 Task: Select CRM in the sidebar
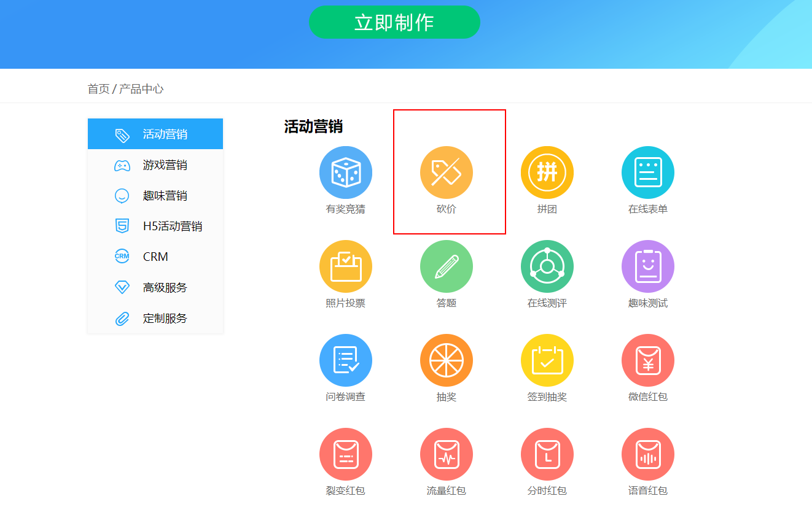[x=155, y=257]
